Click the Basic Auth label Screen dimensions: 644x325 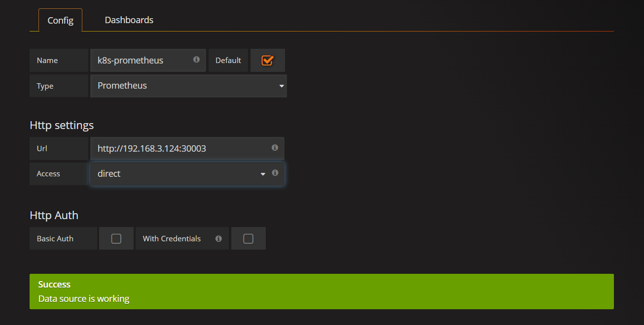tap(55, 239)
